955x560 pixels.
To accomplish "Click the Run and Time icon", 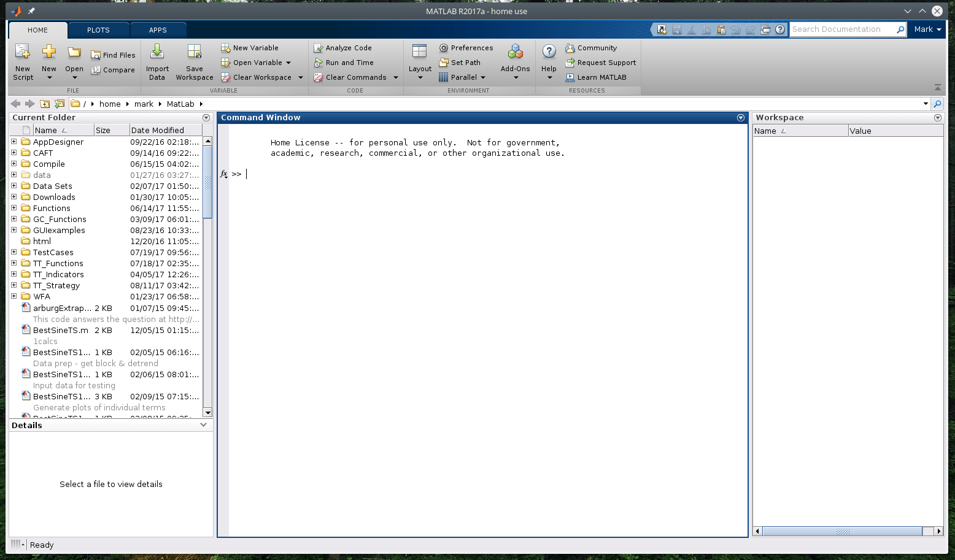I will click(318, 62).
